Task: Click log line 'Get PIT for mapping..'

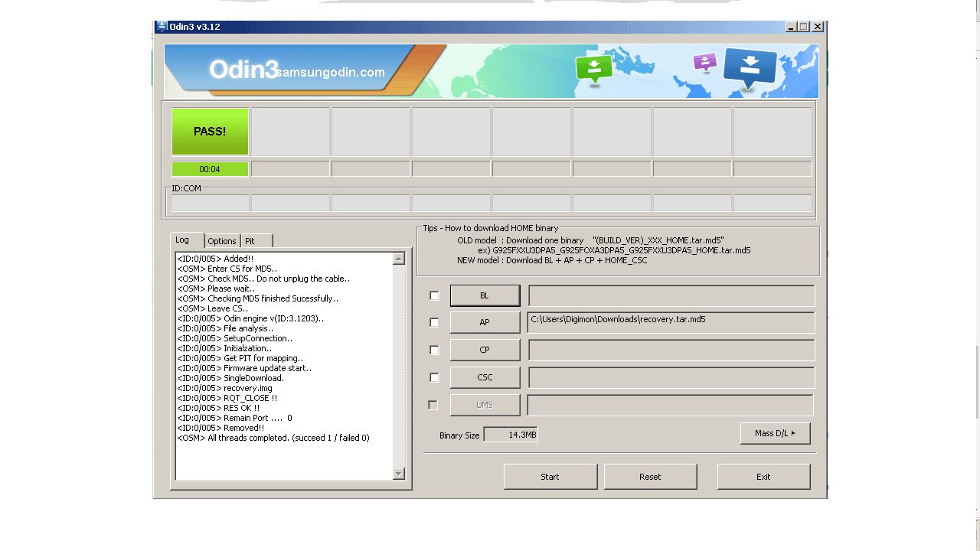Action: pyautogui.click(x=240, y=358)
